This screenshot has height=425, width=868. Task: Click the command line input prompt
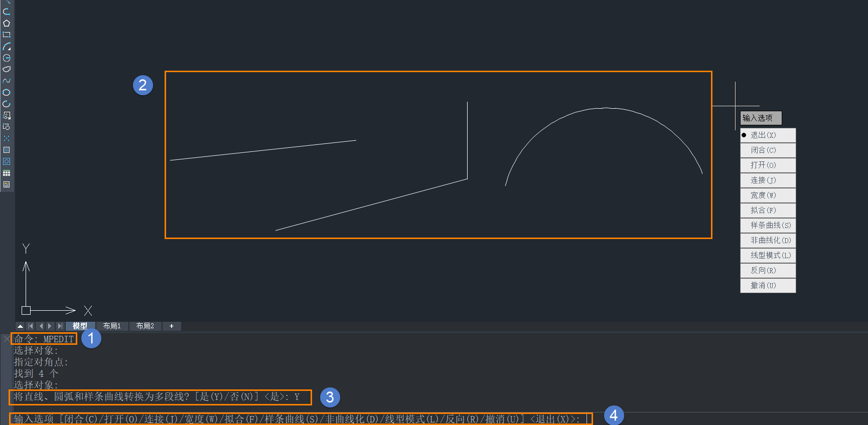300,419
